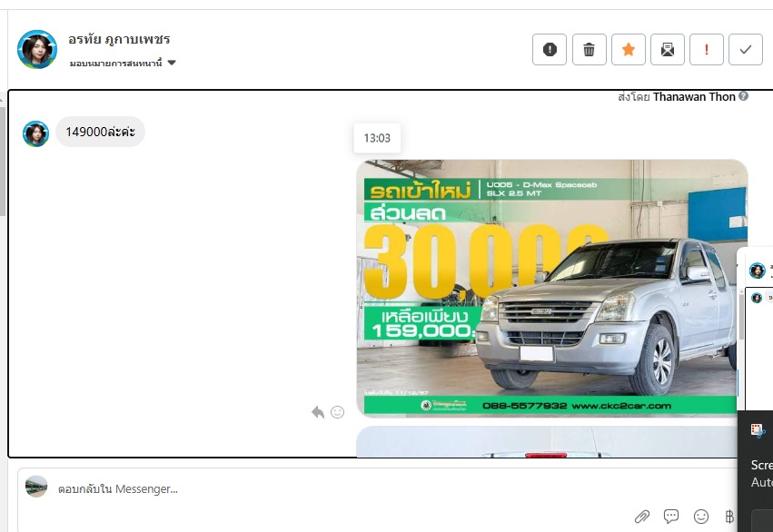Image resolution: width=773 pixels, height=532 pixels.
Task: Mark conversation done with checkmark
Action: click(x=746, y=49)
